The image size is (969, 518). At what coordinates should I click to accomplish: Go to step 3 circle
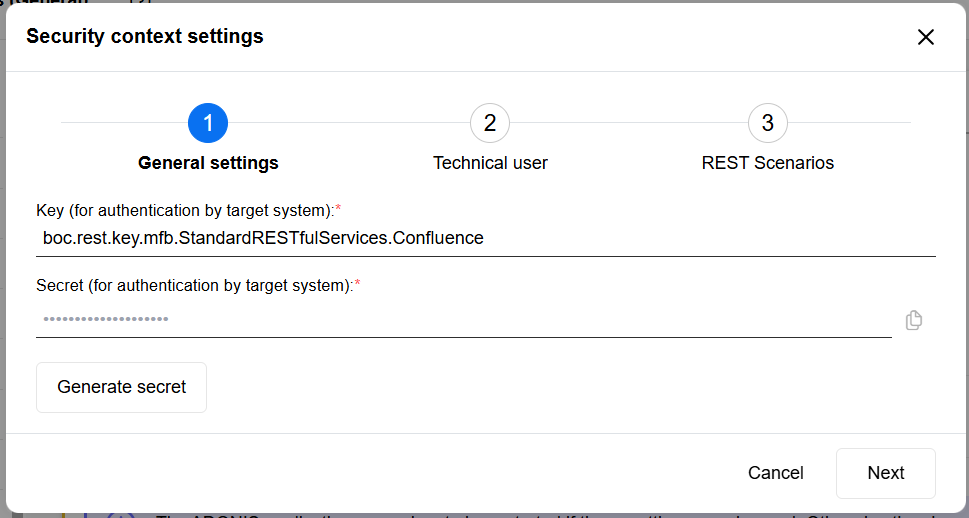click(768, 123)
